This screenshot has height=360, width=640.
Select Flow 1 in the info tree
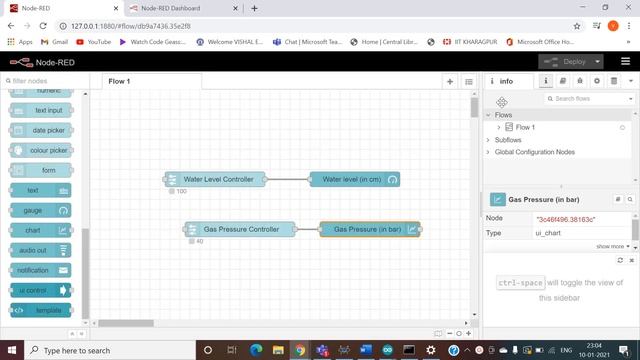(x=525, y=127)
